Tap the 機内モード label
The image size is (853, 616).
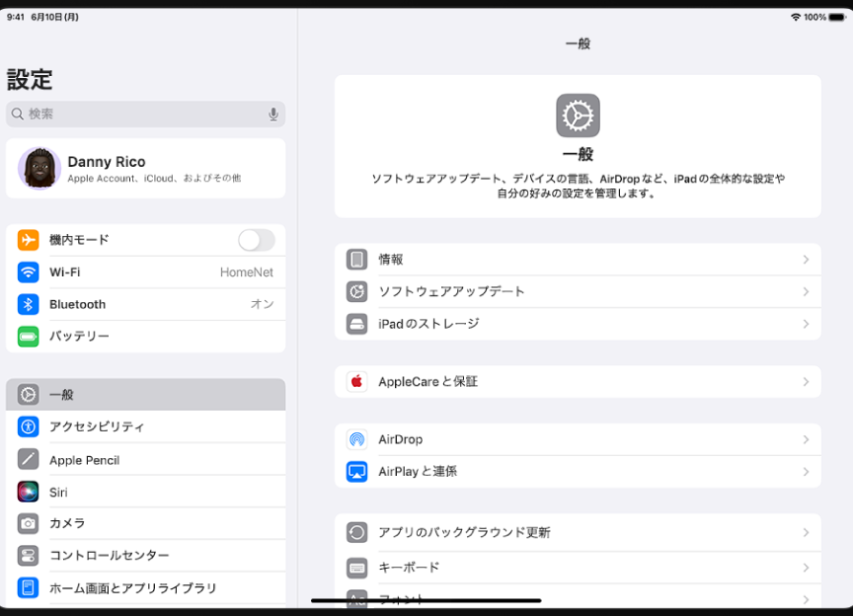pos(79,240)
